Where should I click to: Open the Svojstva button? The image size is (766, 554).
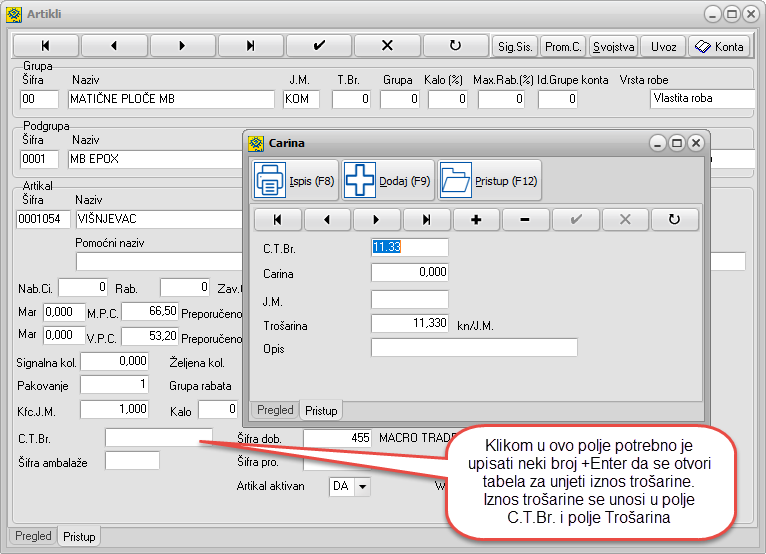pyautogui.click(x=613, y=46)
